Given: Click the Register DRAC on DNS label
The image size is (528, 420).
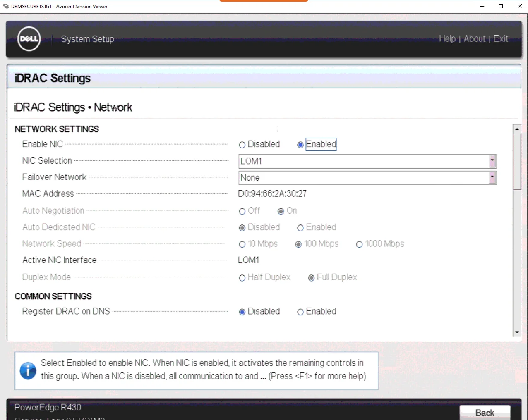Looking at the screenshot, I should 66,311.
